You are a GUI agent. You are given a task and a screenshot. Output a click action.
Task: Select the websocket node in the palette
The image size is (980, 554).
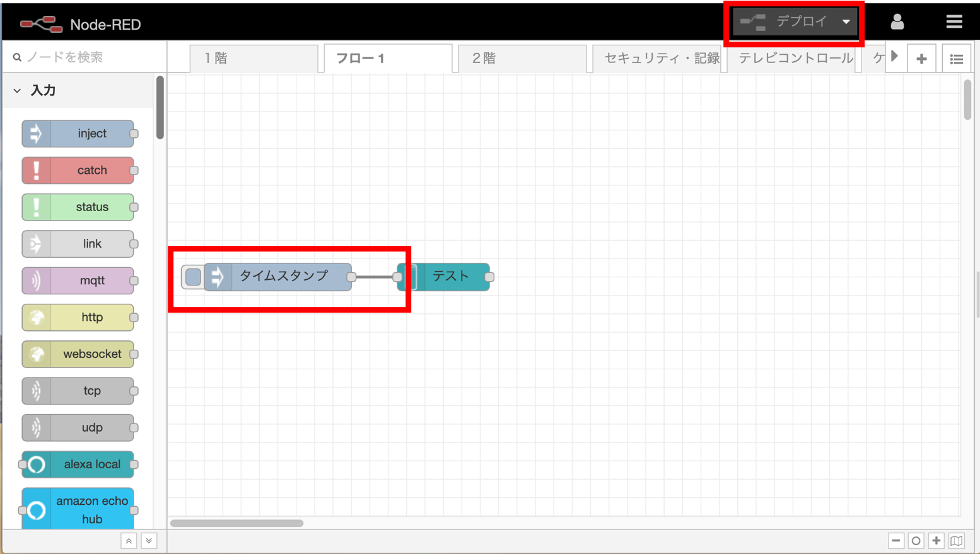pyautogui.click(x=78, y=354)
